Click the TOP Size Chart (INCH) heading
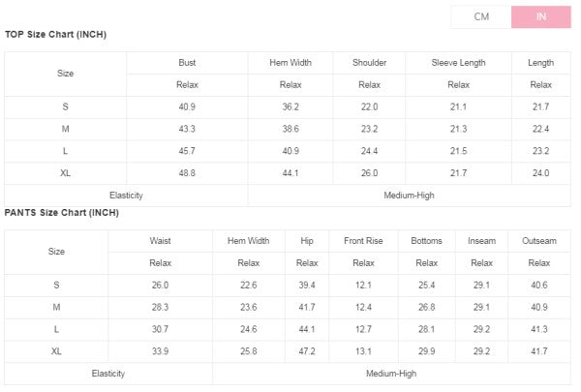The height and width of the screenshot is (392, 581). (55, 35)
